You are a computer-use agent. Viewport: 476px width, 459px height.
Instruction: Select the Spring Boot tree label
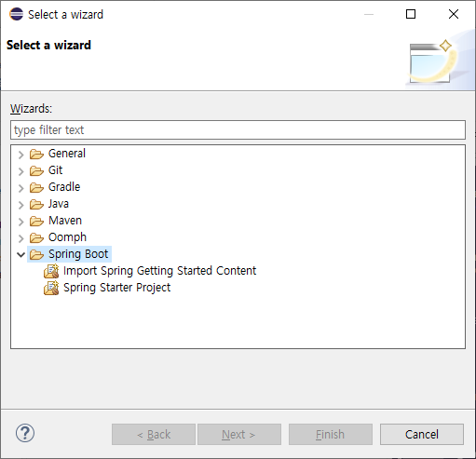coord(78,254)
